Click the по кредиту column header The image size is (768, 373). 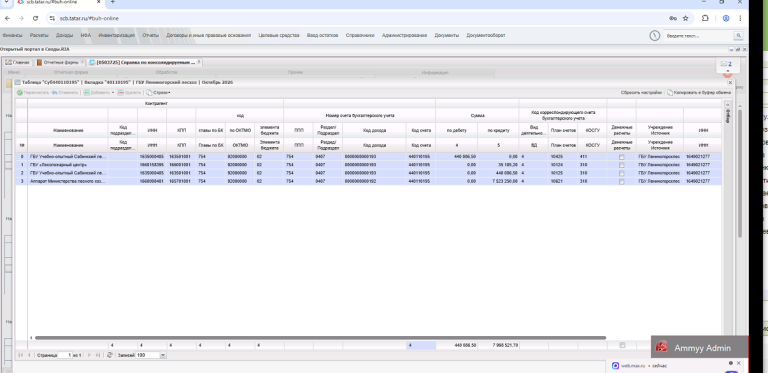(x=498, y=130)
